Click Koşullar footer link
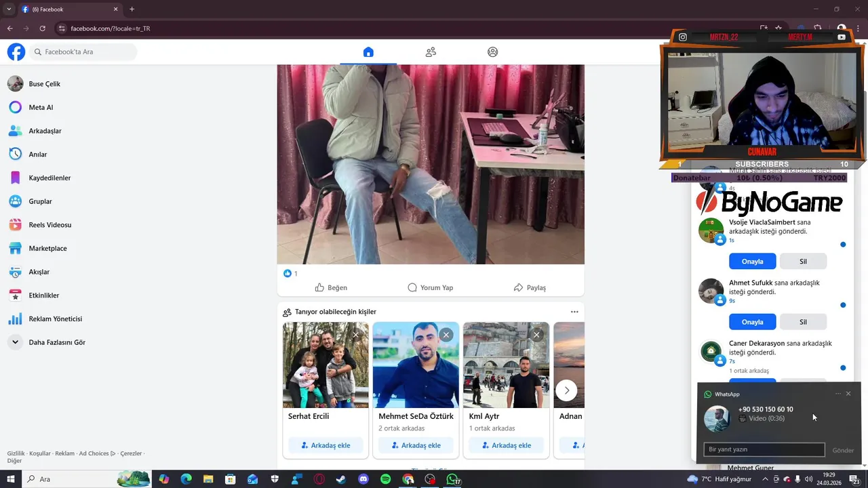Image resolution: width=868 pixels, height=488 pixels. coord(40,453)
